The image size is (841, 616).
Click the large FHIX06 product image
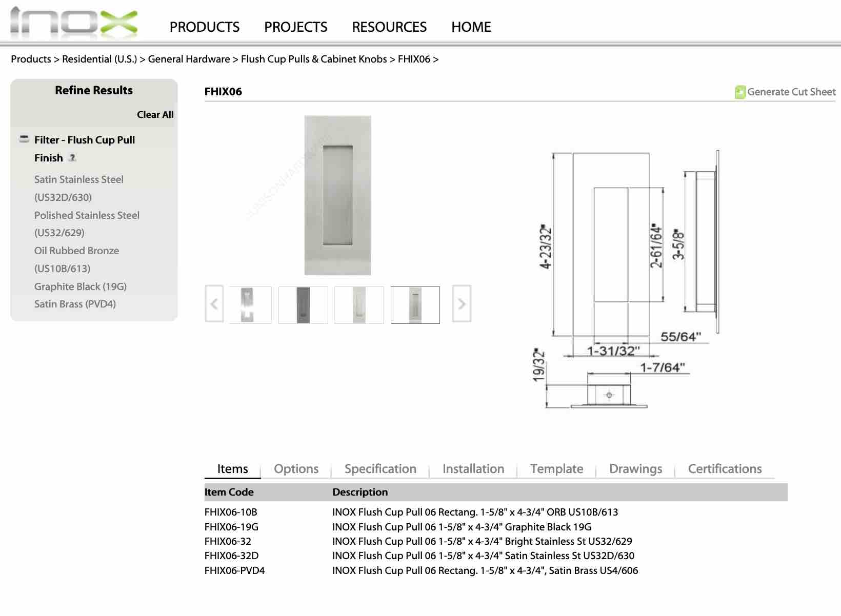coord(337,195)
